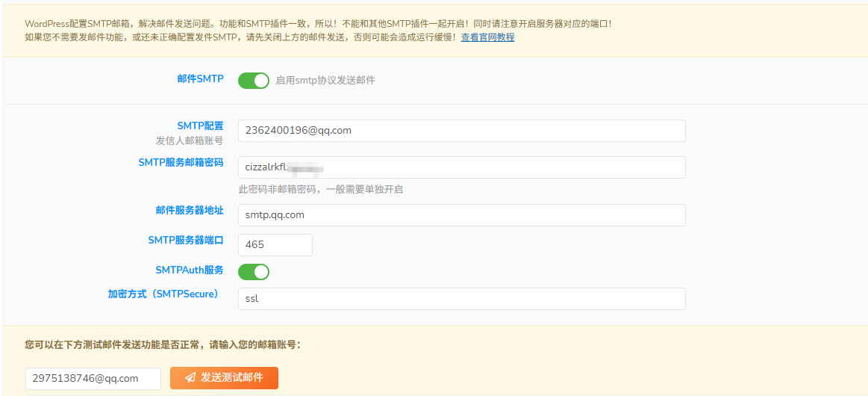Click the smtp.qq.com server address field
Viewport: 868px width, 396px height.
[461, 215]
